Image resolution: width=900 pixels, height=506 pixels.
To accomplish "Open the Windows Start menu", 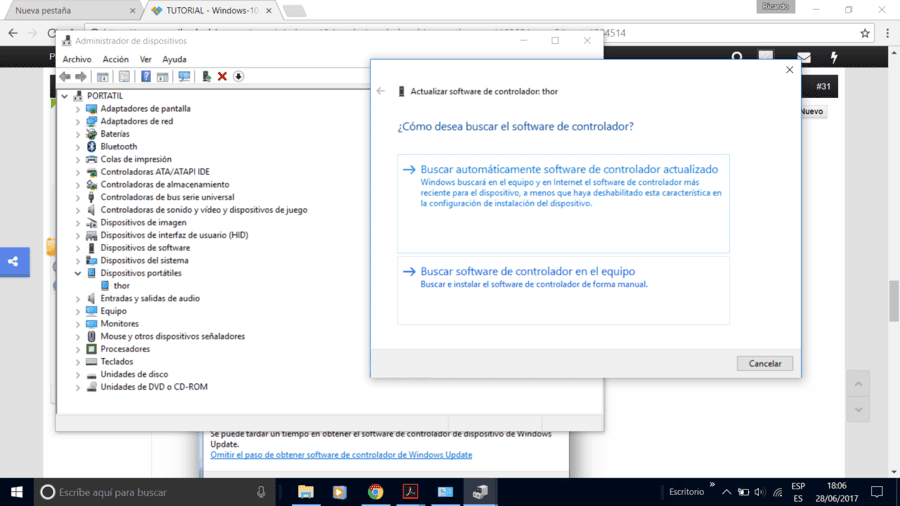I will pyautogui.click(x=17, y=492).
